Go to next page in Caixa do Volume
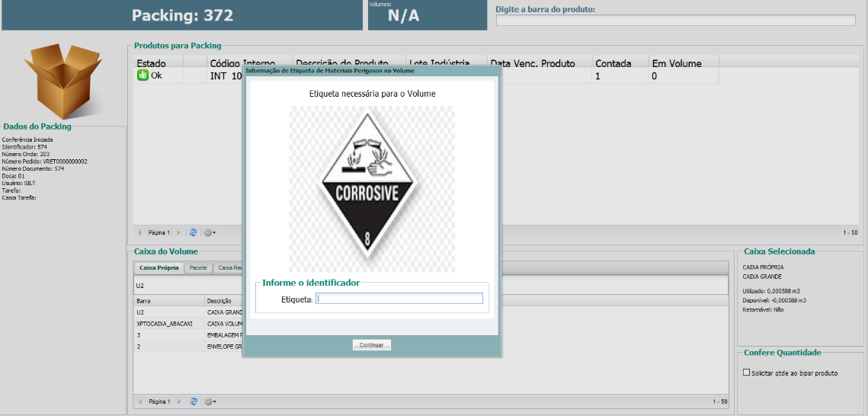Image resolution: width=868 pixels, height=416 pixels. coord(178,402)
